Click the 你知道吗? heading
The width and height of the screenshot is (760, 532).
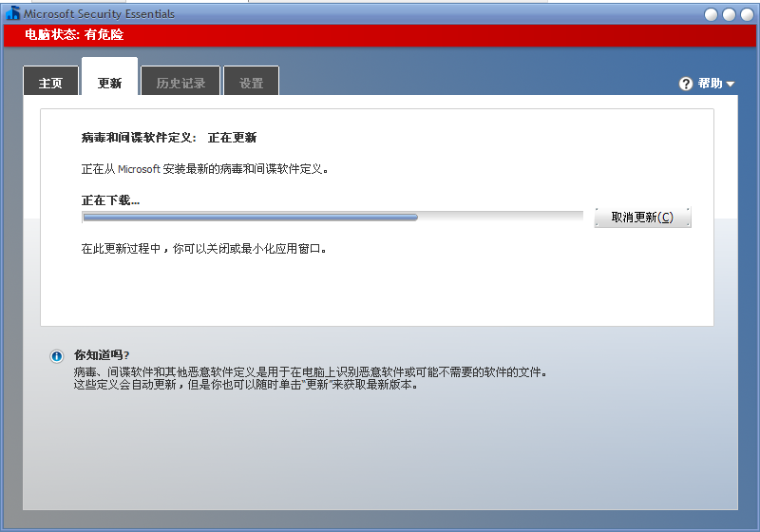click(102, 354)
